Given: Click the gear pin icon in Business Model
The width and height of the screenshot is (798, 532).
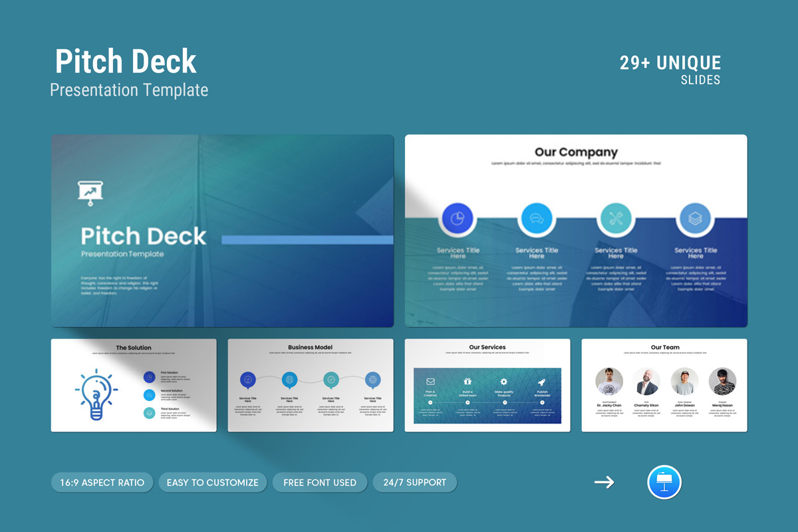Looking at the screenshot, I should click(373, 380).
